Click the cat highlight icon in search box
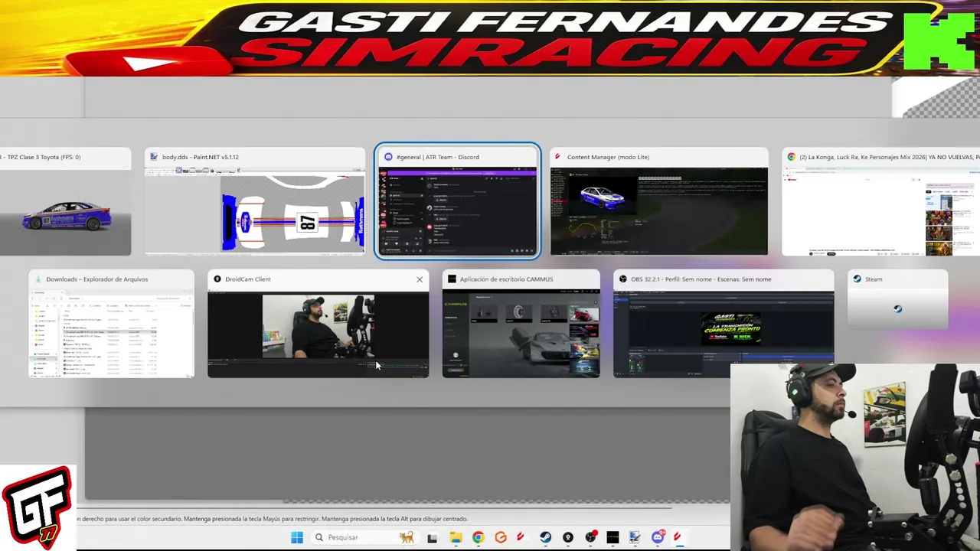Viewport: 980px width, 551px height. point(407,537)
